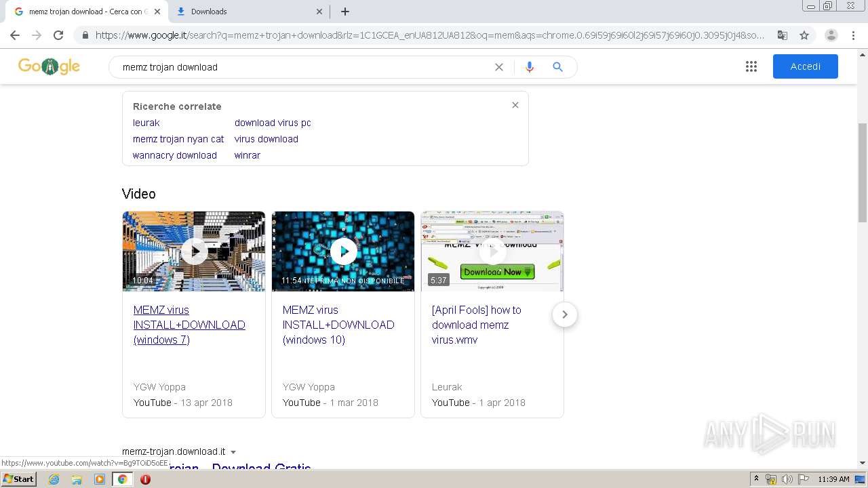Open the Chrome profile avatar
The image size is (868, 488).
tap(831, 35)
